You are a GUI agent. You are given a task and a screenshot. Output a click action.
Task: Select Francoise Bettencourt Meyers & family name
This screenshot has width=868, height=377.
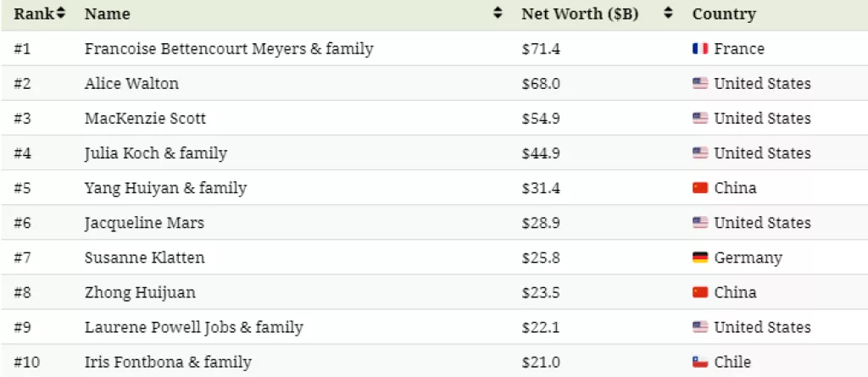point(229,49)
